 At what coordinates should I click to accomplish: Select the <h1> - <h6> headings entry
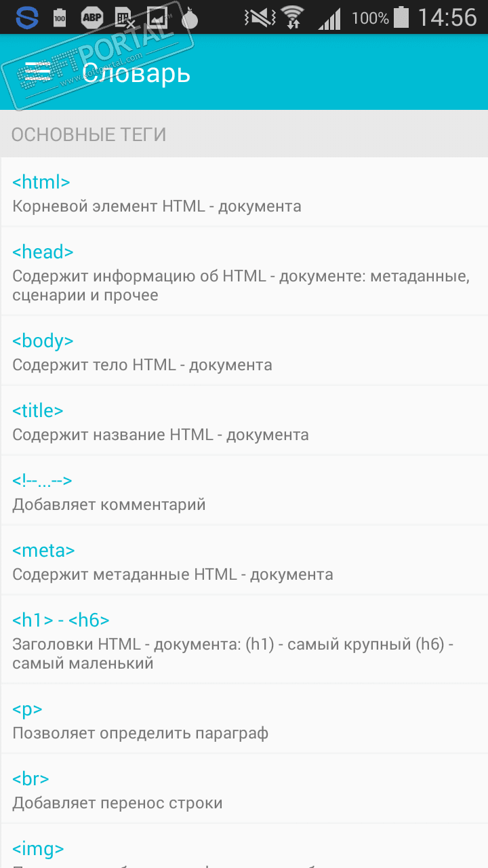point(244,640)
